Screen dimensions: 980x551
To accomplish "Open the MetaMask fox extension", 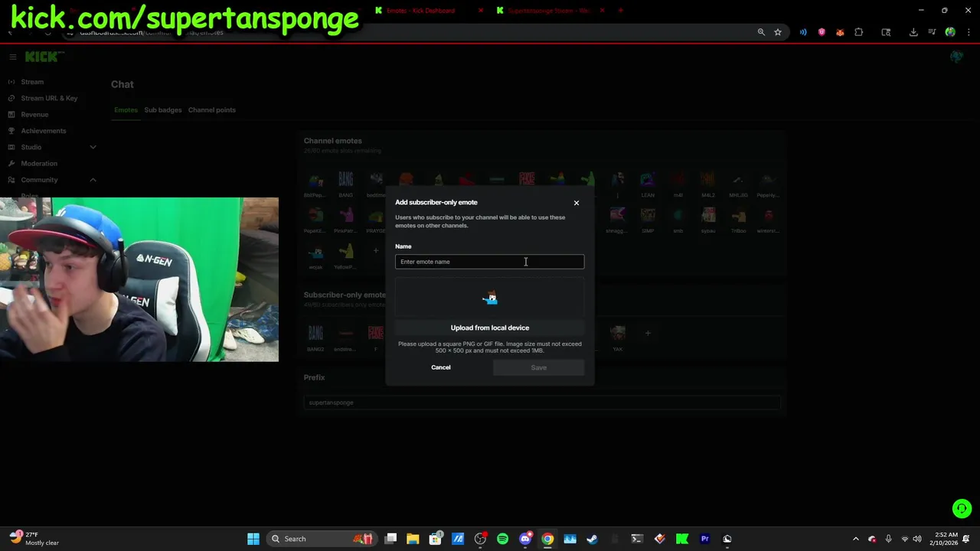I will 840,32.
